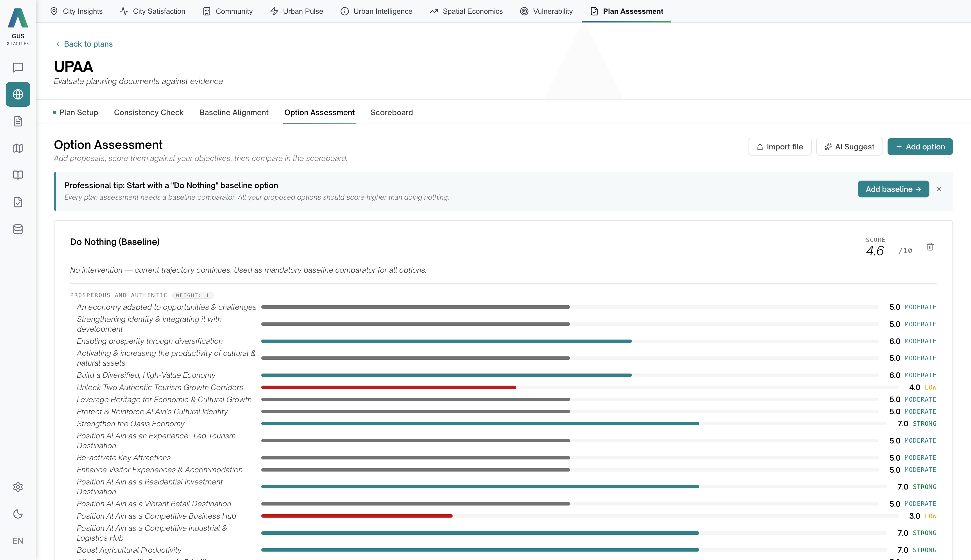
Task: Click red bar for Unlock Two Authentic Tourism
Action: [389, 387]
